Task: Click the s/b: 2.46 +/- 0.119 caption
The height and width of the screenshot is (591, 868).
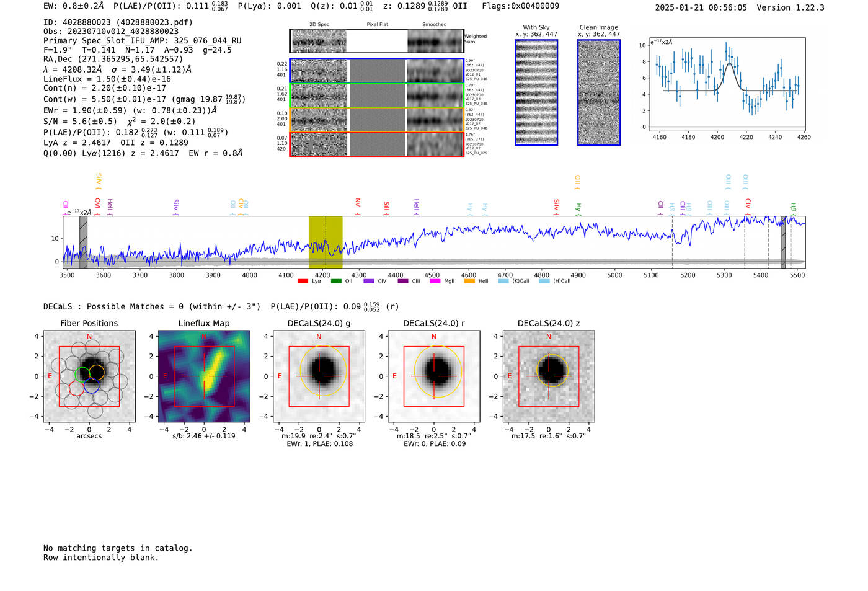Action: [x=204, y=436]
